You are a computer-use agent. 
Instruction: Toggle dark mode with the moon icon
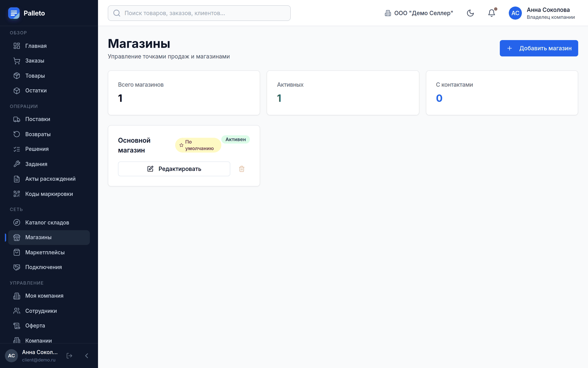(x=470, y=13)
